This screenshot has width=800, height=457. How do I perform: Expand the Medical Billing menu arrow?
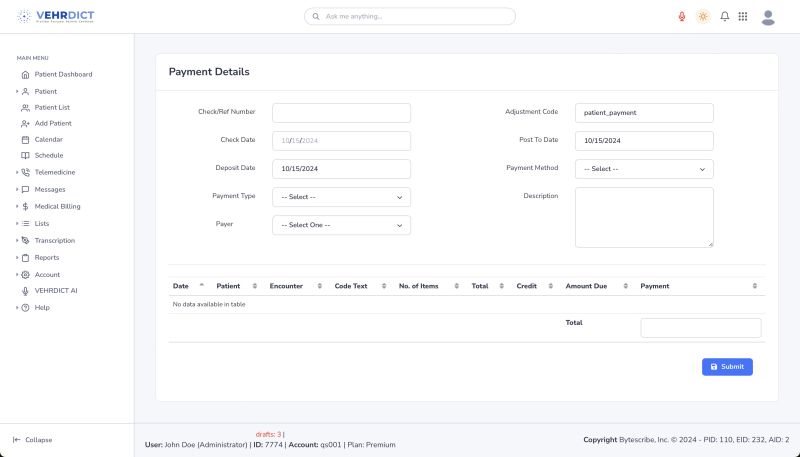17,207
